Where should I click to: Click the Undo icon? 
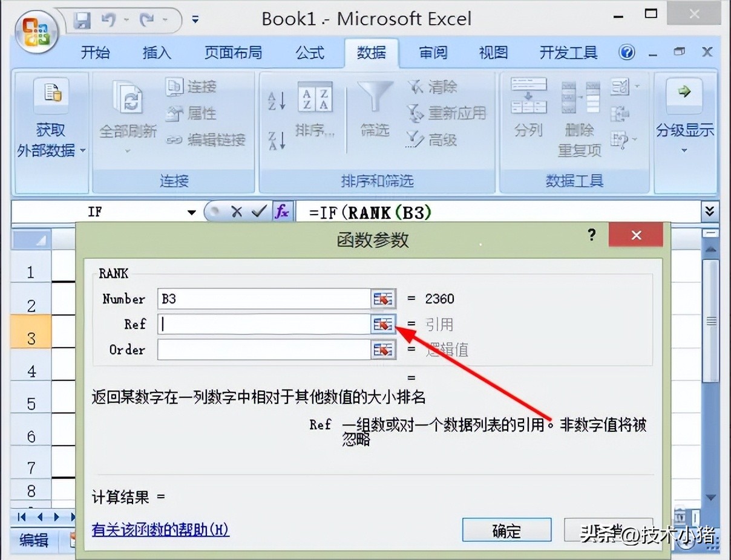tap(109, 21)
